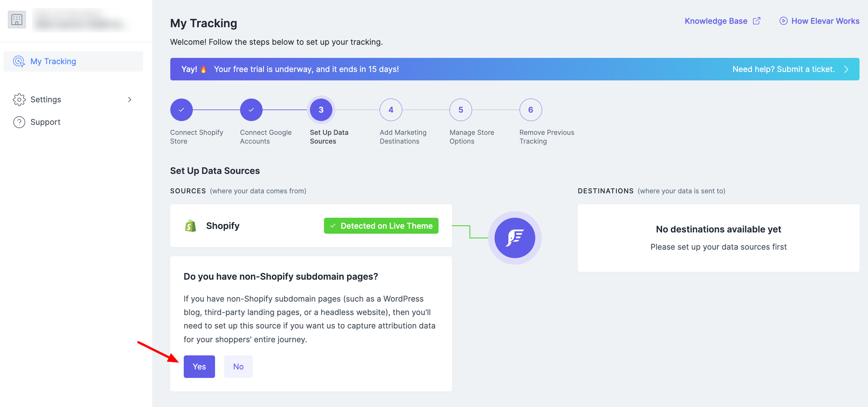Image resolution: width=868 pixels, height=407 pixels.
Task: Go to step 1 Connect Shopify Store
Action: [x=181, y=110]
